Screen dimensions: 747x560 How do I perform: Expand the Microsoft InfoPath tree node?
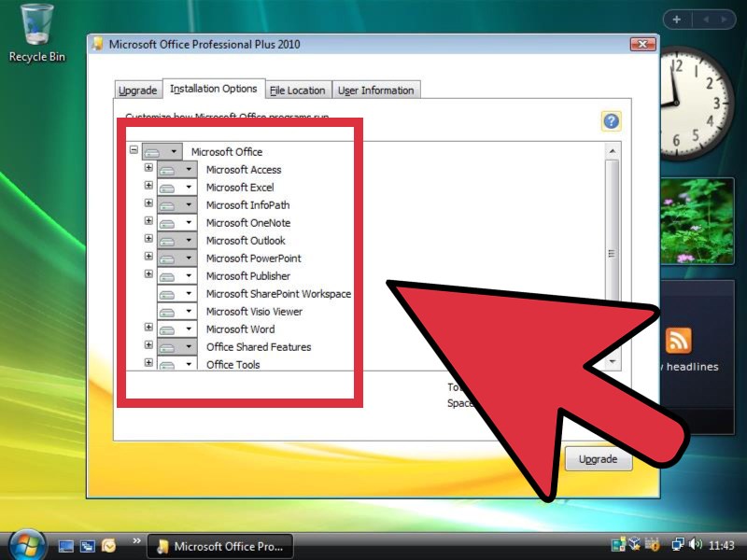tap(148, 203)
